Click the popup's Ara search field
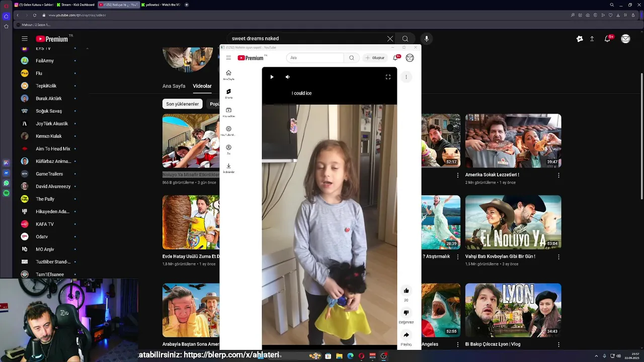The image size is (644, 362). click(315, 58)
